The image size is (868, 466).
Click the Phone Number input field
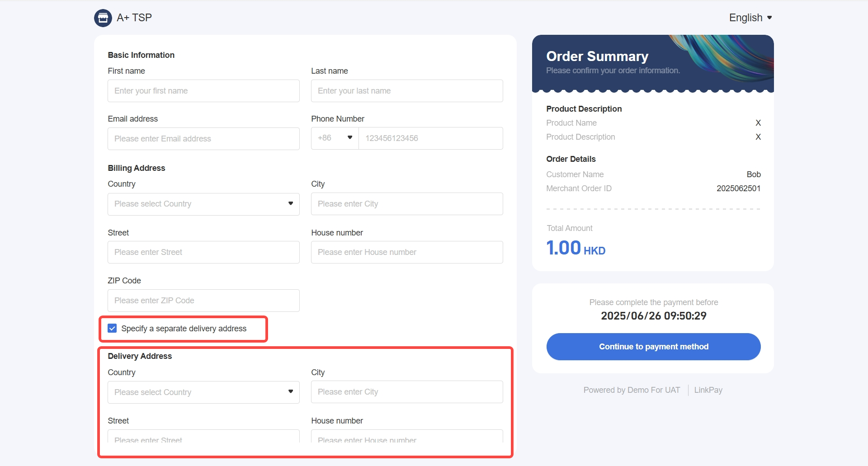pyautogui.click(x=430, y=138)
